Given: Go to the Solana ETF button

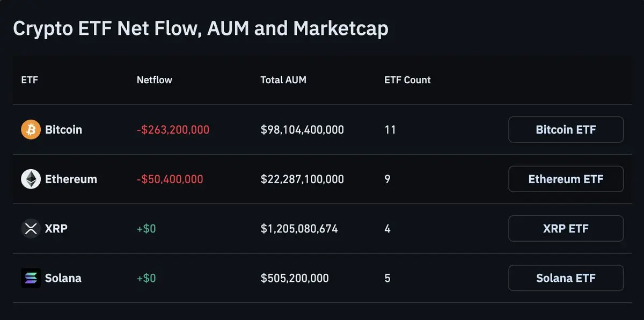Looking at the screenshot, I should [566, 278].
